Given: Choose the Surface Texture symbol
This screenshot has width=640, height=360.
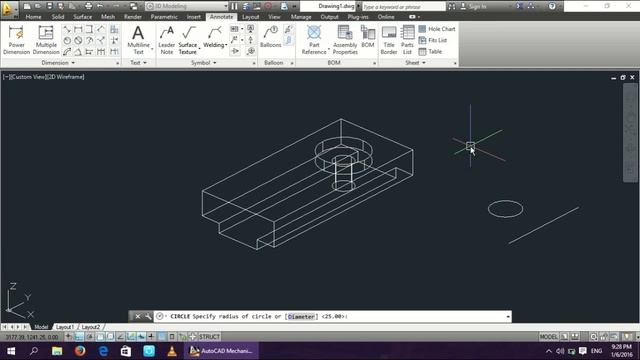Looking at the screenshot, I should (x=188, y=40).
